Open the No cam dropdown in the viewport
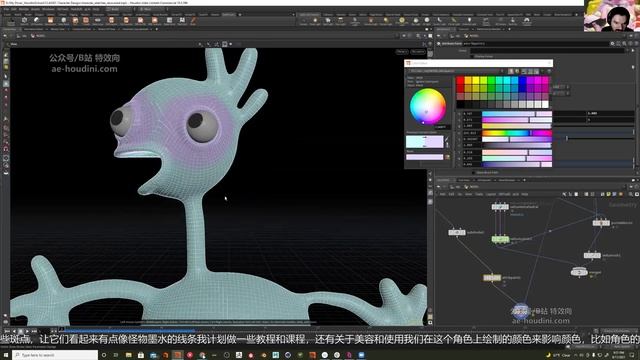This screenshot has height=360, width=640. [418, 52]
